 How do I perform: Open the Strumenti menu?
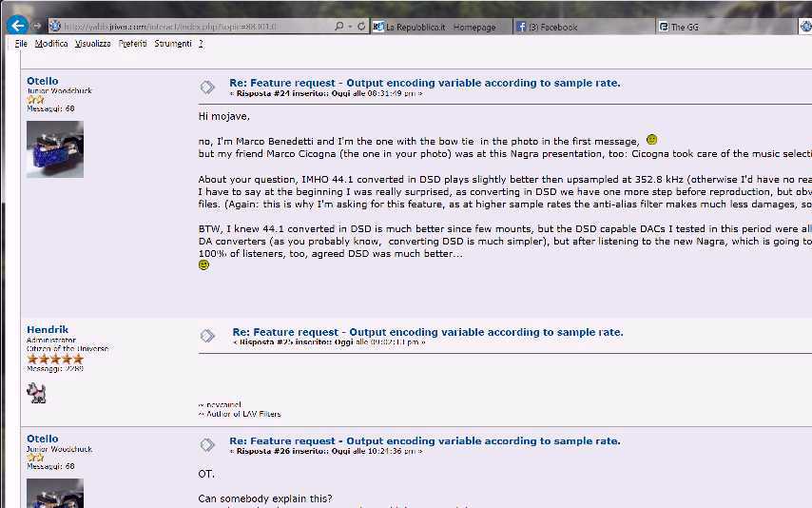(173, 44)
